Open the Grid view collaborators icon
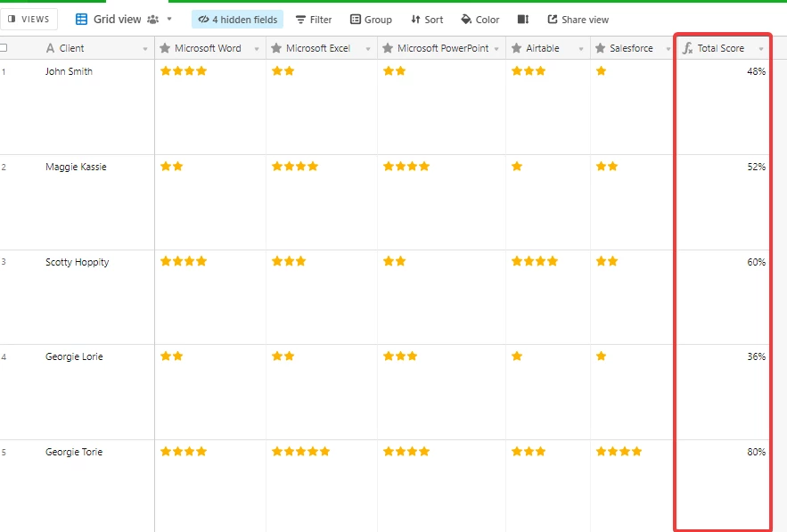 pos(153,20)
